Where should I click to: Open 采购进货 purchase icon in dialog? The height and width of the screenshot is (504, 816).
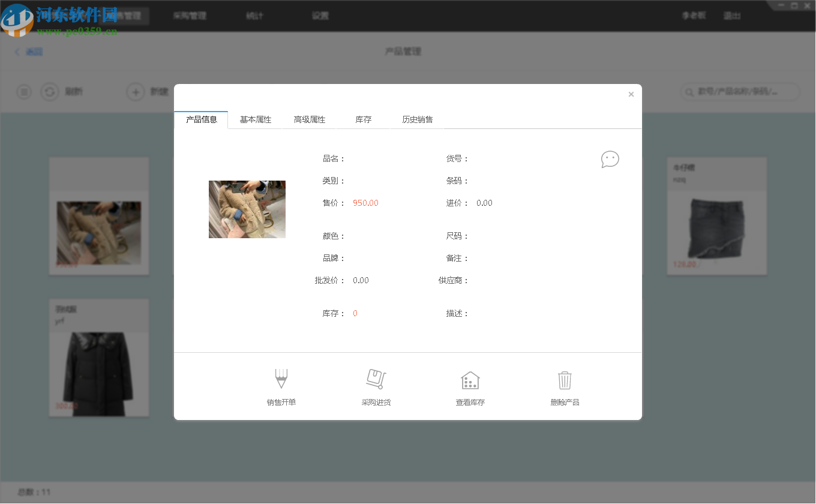click(376, 378)
